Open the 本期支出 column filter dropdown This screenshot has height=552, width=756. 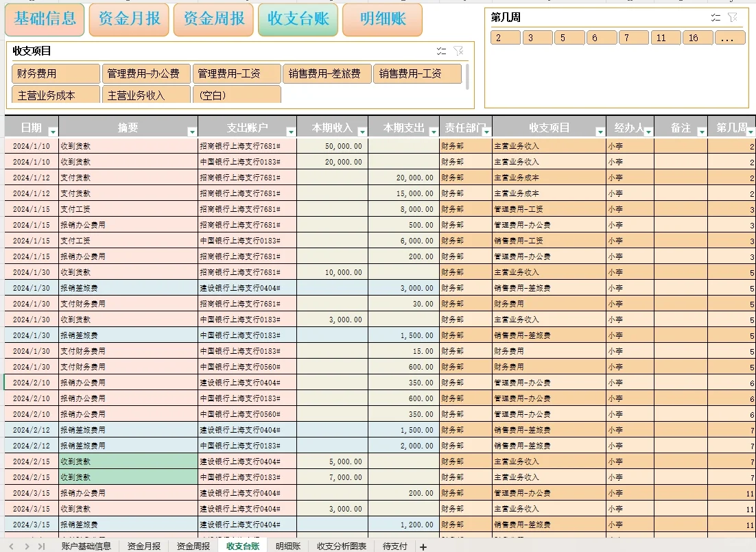click(x=434, y=132)
